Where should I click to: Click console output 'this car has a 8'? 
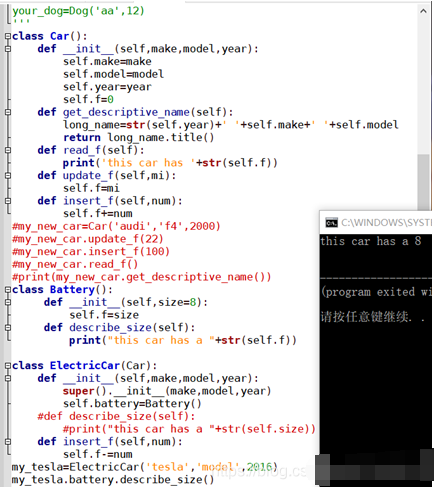tap(371, 241)
